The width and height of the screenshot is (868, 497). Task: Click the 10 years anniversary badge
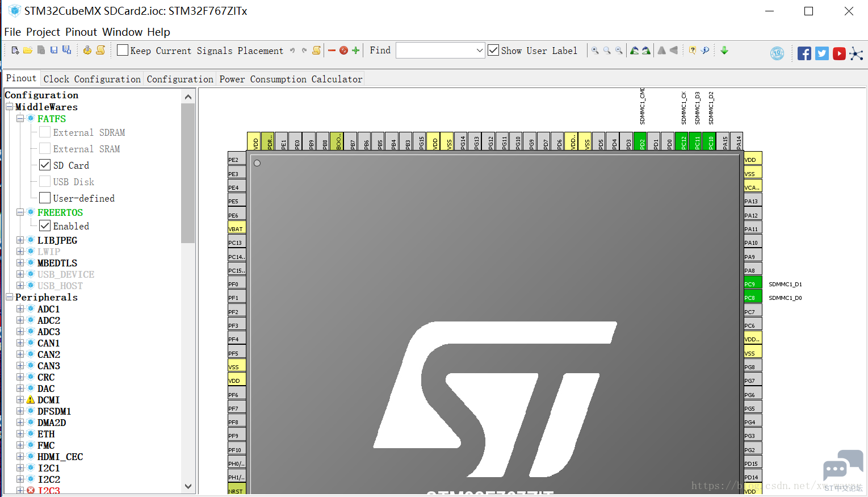pyautogui.click(x=777, y=53)
